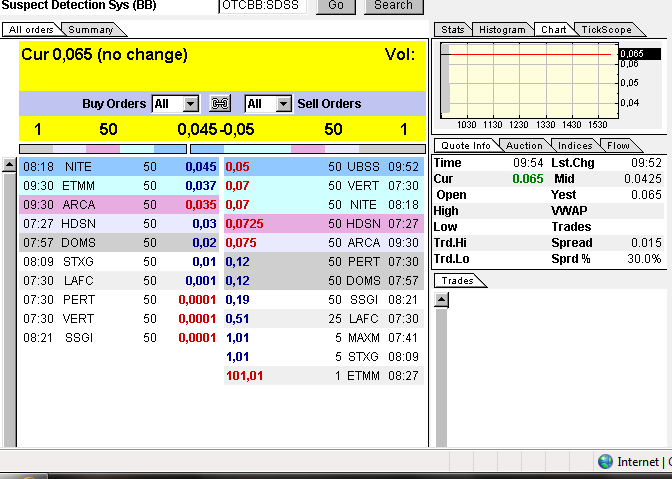The width and height of the screenshot is (672, 479).
Task: Select the Flow tab
Action: pos(618,146)
